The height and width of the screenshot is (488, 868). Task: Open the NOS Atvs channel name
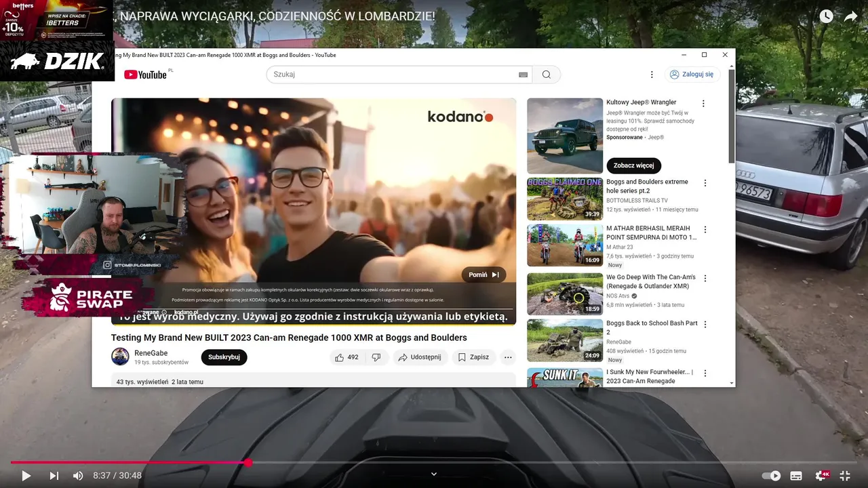coord(618,296)
